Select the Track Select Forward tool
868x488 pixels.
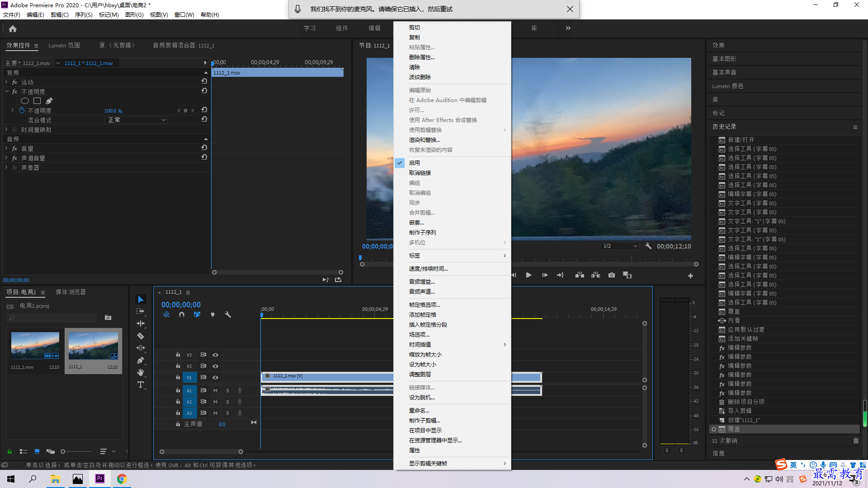[141, 311]
